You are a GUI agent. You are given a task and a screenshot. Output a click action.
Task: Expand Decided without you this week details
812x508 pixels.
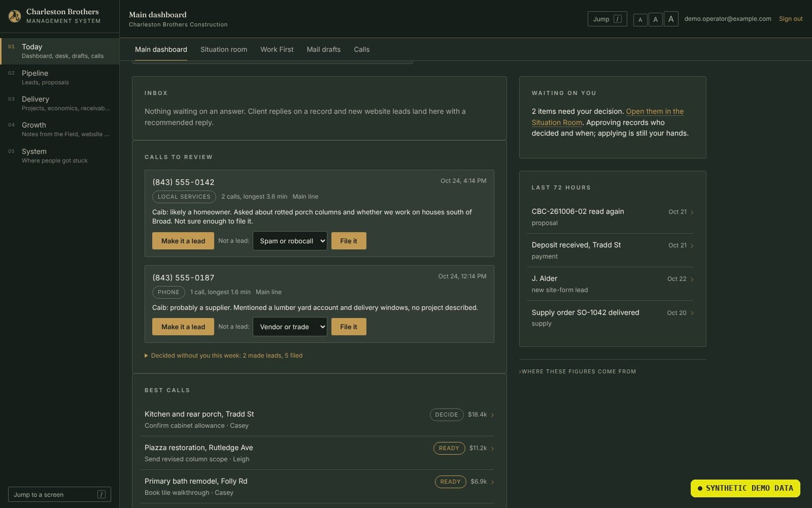[224, 356]
